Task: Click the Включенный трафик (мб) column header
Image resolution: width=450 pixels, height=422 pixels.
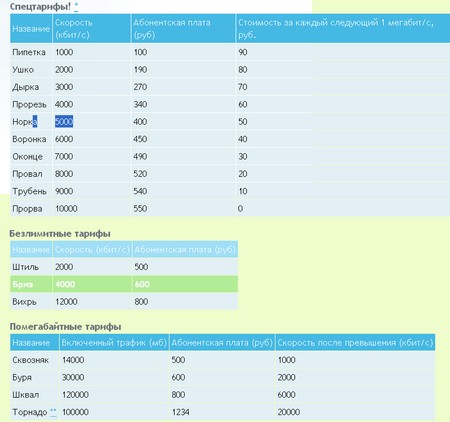Action: [x=114, y=343]
